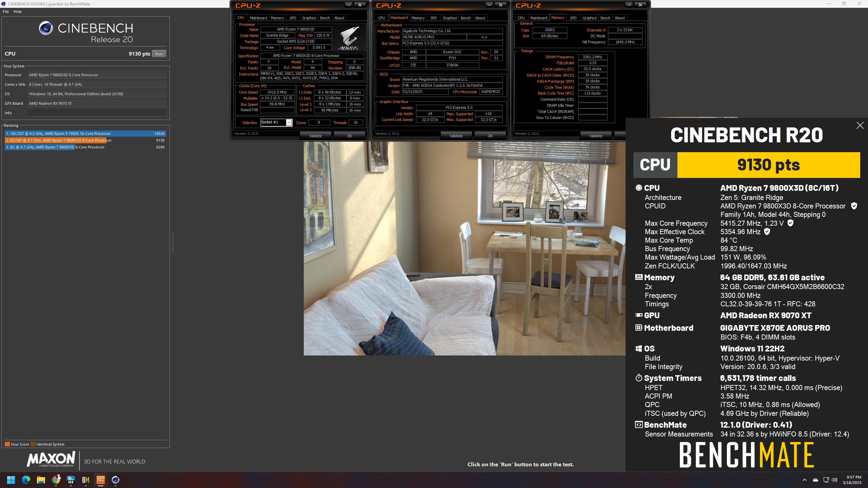Click the Cinebench icon in the window title bar
The height and width of the screenshot is (488, 868).
pos(4,4)
